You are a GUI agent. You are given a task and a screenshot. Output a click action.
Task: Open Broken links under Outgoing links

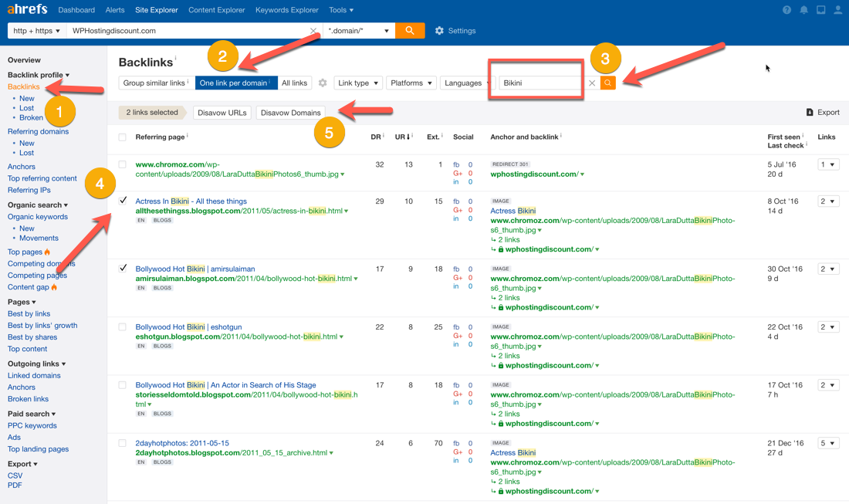coord(28,399)
